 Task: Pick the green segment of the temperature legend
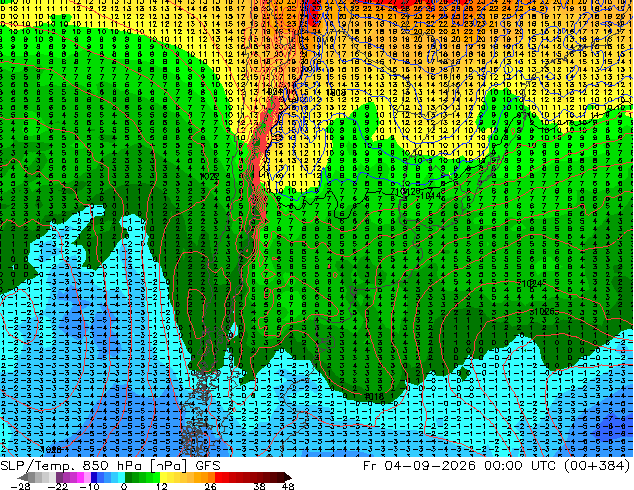[142, 477]
